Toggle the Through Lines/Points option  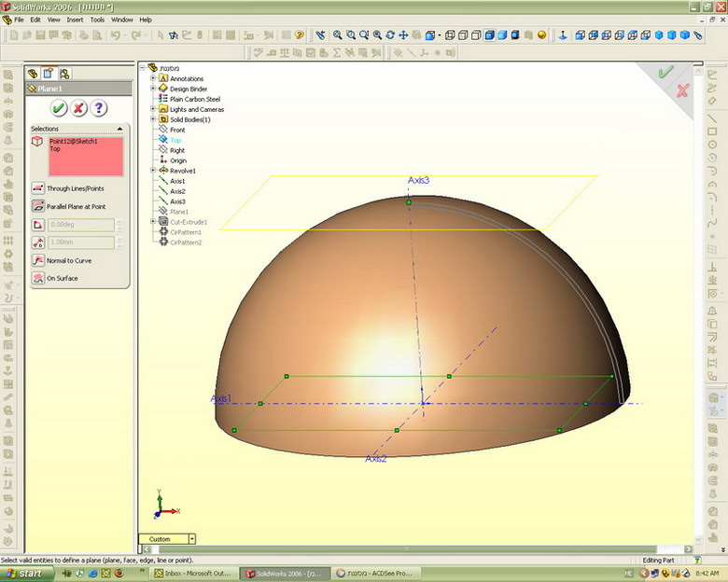tap(38, 188)
